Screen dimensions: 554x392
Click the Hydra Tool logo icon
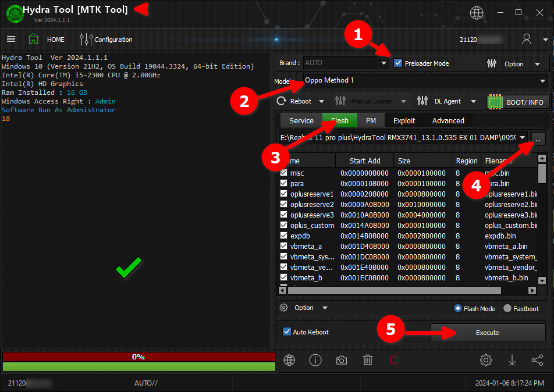coord(15,14)
